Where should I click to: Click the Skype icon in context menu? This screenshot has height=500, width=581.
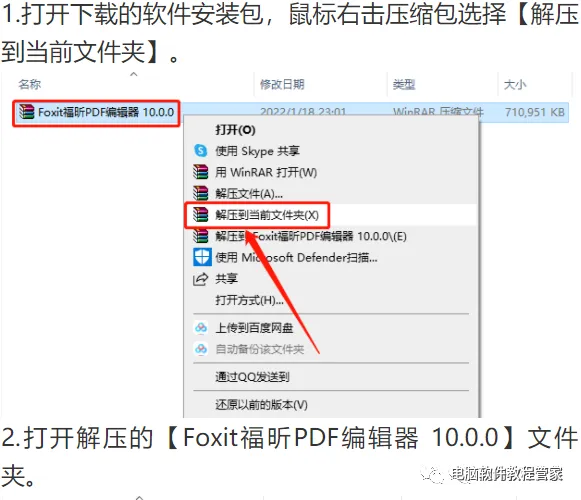[200, 151]
